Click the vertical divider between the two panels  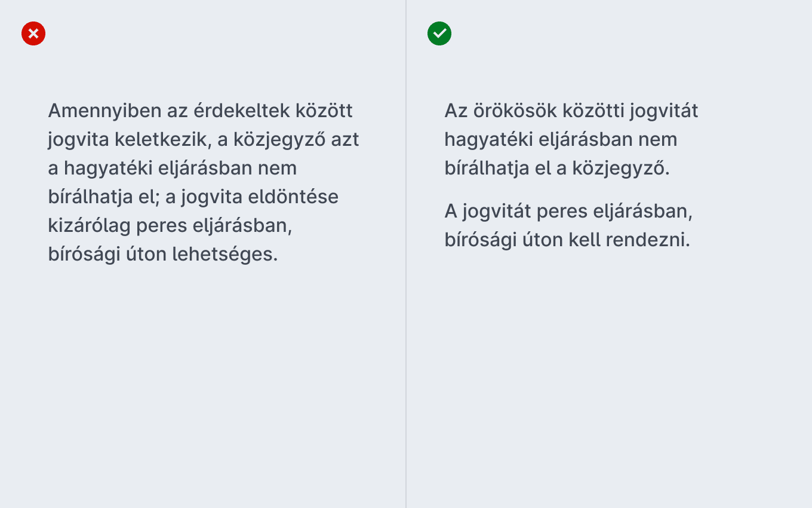point(406,254)
